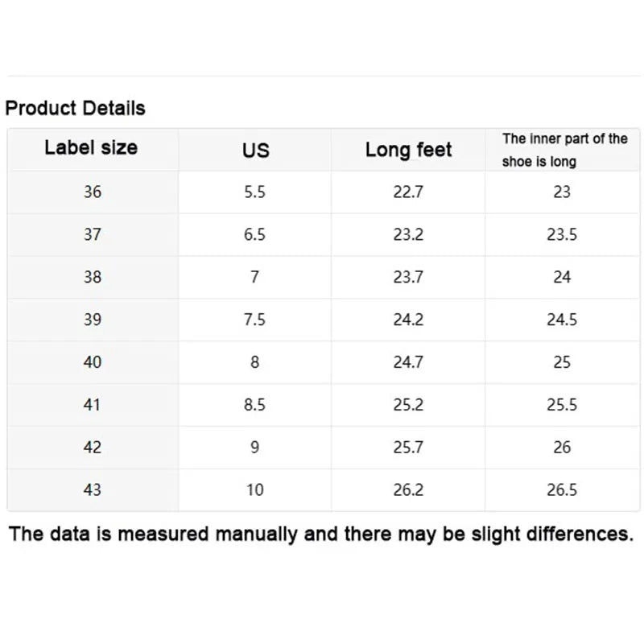Click the US size 5.5 cell
Image resolution: width=644 pixels, height=644 pixels.
coord(254,192)
